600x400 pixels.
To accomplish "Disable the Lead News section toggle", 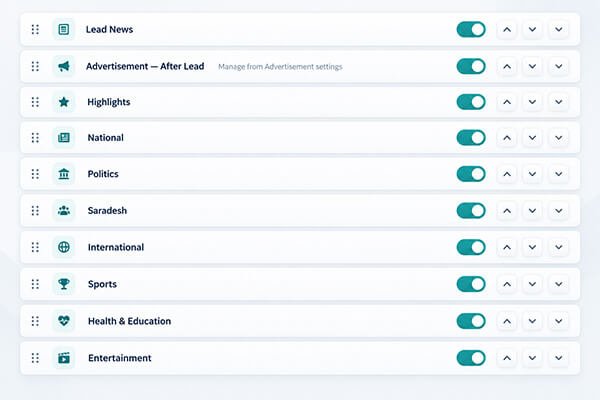I will (471, 29).
